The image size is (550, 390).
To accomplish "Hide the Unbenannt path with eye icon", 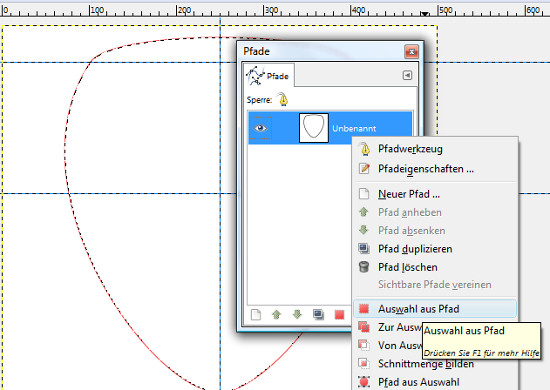I will (x=260, y=128).
